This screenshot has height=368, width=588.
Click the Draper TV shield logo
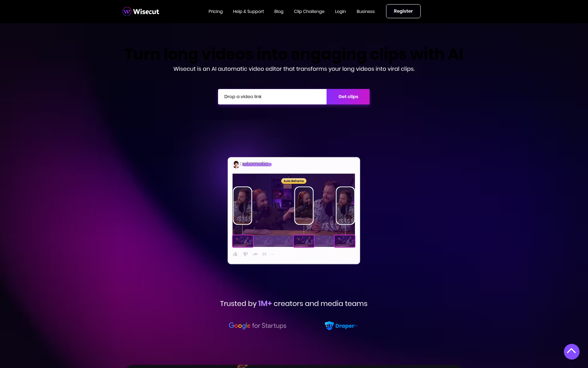coord(329,326)
